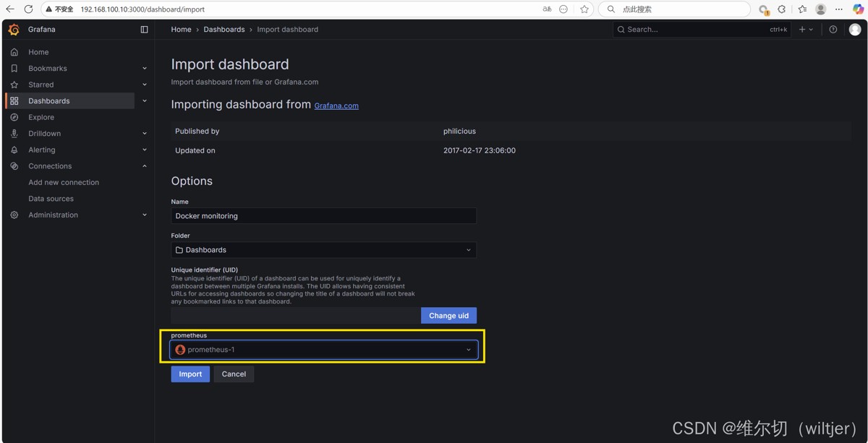Click the browser back arrow
This screenshot has width=868, height=443.
(10, 9)
